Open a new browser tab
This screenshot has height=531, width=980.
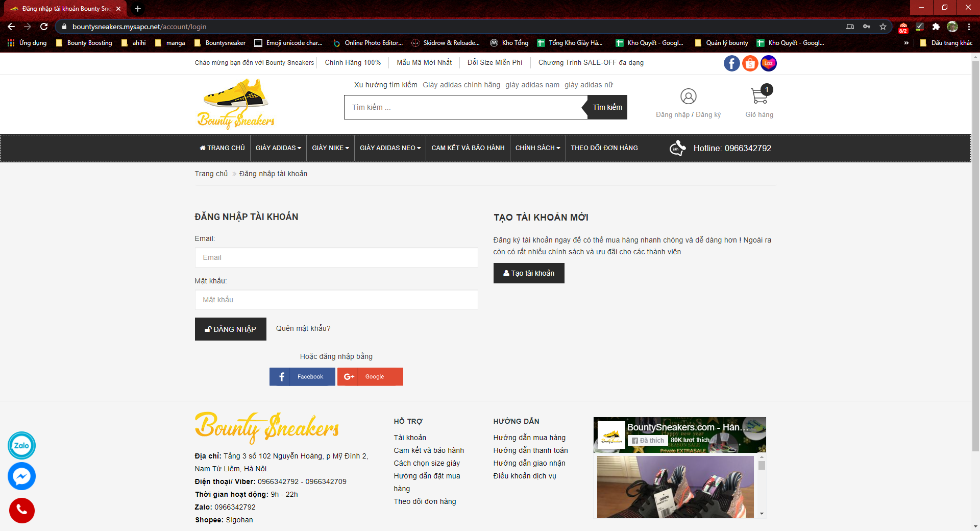(x=137, y=9)
